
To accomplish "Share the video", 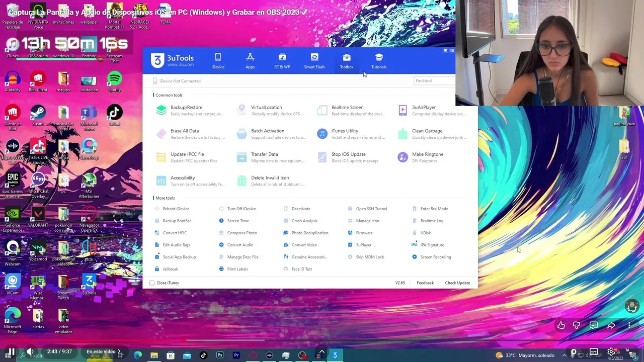I will [x=611, y=325].
